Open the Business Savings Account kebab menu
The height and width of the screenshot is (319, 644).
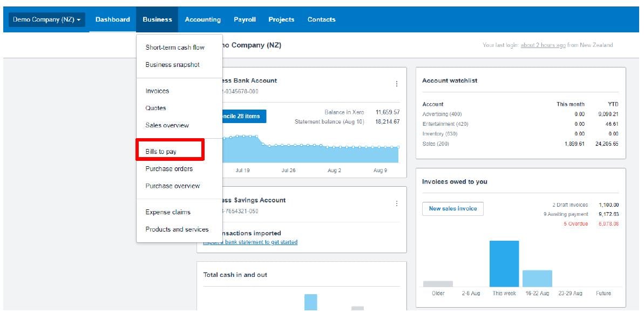(397, 203)
